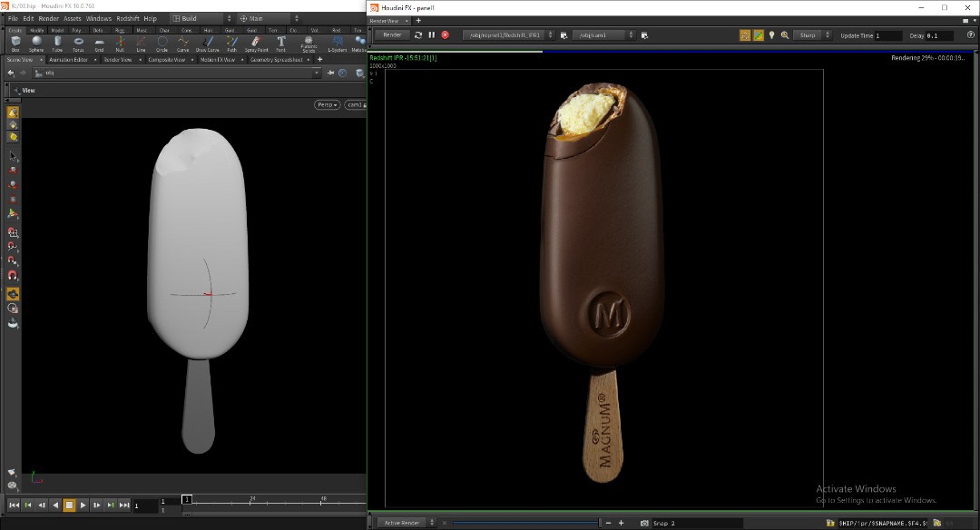This screenshot has width=980, height=530.
Task: Select the Spray Paint shelf tool
Action: click(x=256, y=44)
